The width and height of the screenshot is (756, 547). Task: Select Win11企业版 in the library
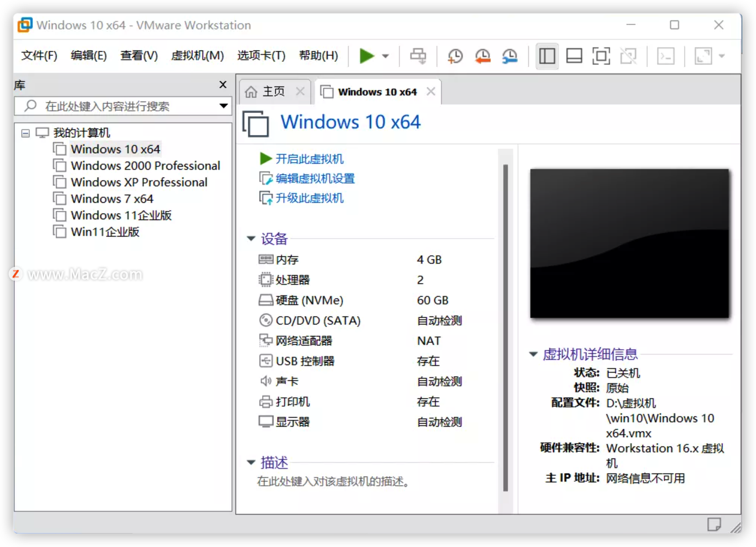tap(105, 232)
